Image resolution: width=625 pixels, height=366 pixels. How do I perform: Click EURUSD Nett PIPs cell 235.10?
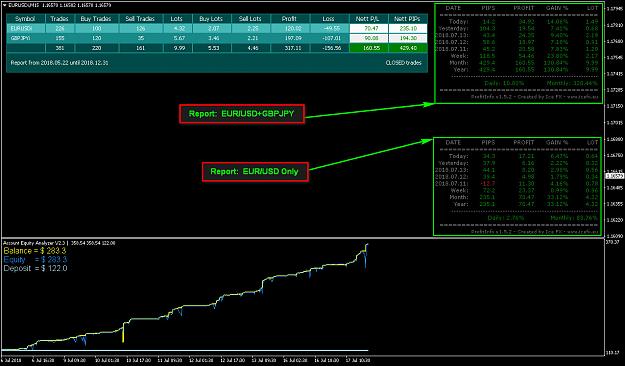click(408, 29)
